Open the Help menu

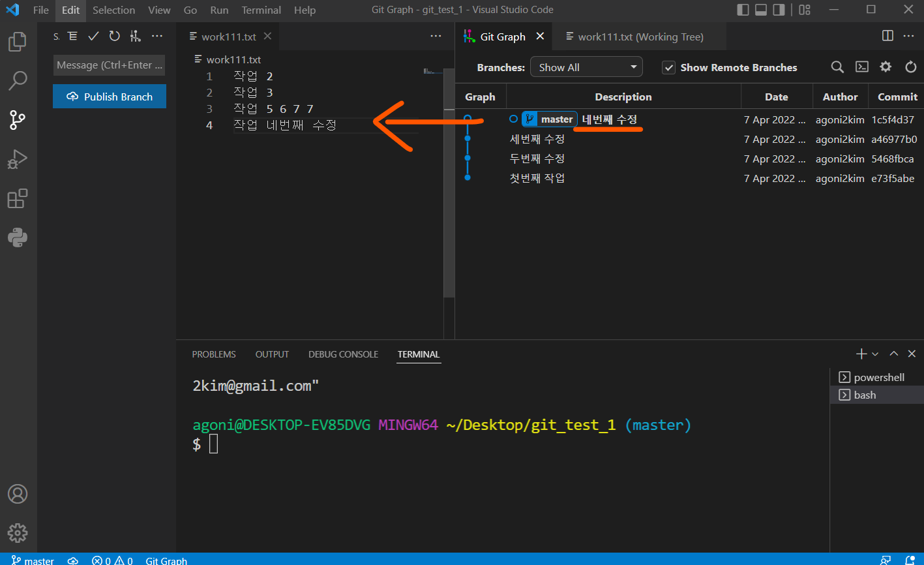305,10
